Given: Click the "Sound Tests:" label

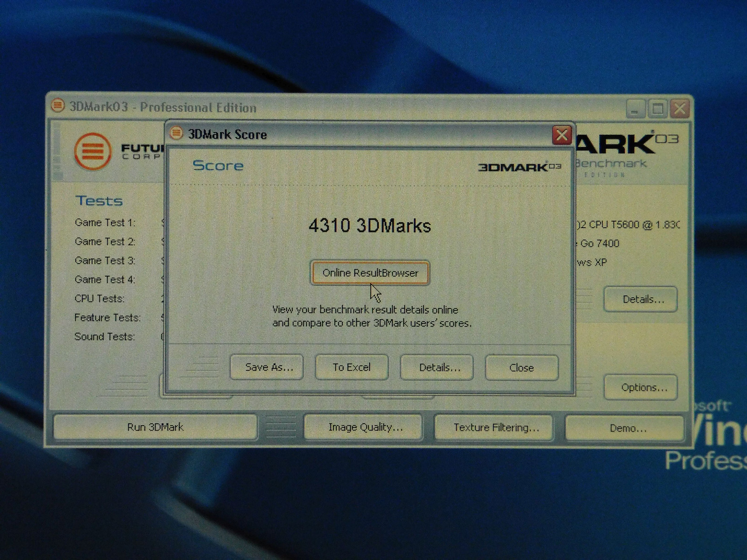Looking at the screenshot, I should 105,337.
